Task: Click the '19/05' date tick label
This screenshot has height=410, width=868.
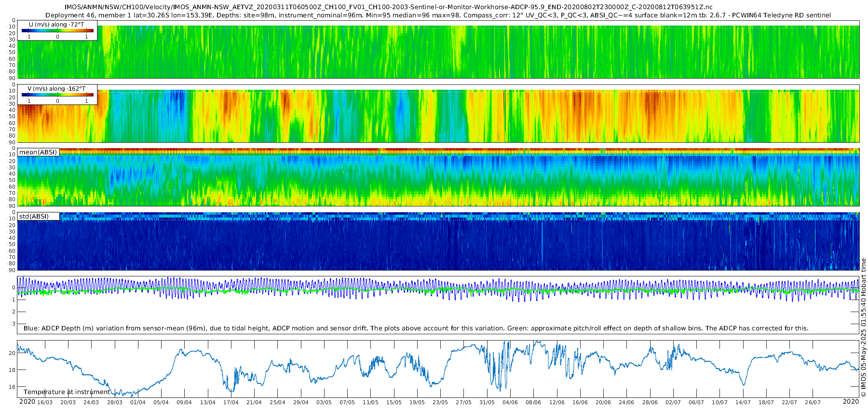Action: point(417,402)
